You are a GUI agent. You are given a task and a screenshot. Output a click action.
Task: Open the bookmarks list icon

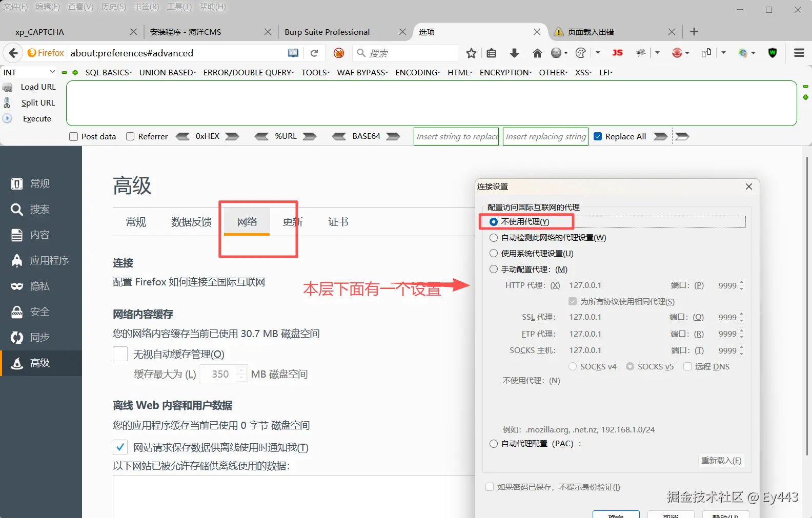[492, 53]
